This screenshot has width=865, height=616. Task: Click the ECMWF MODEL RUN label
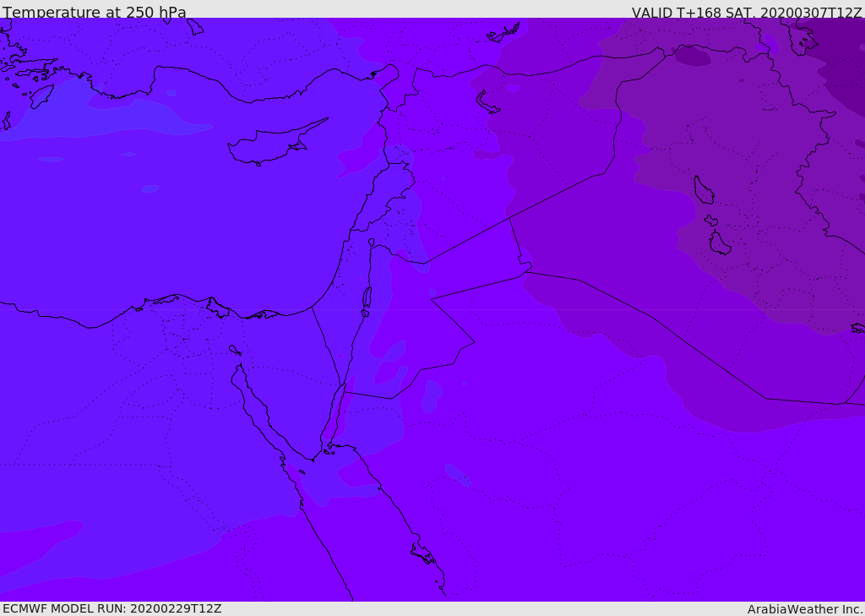(112, 608)
